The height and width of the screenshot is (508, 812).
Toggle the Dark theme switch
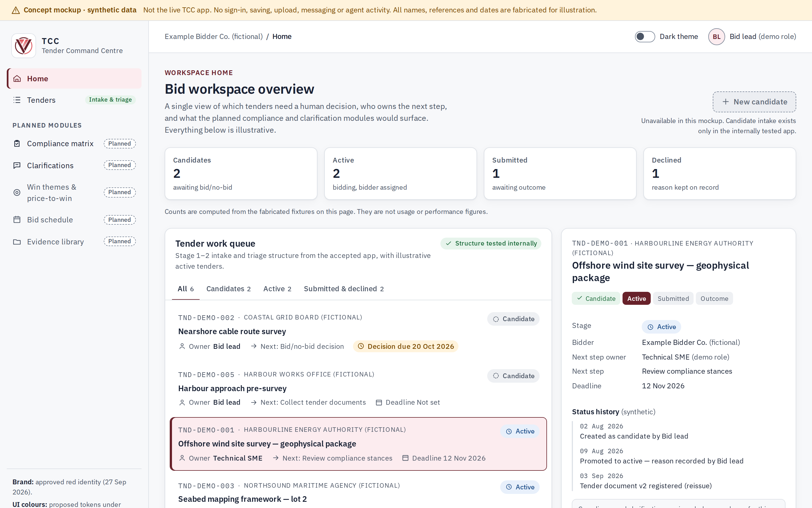pos(645,37)
